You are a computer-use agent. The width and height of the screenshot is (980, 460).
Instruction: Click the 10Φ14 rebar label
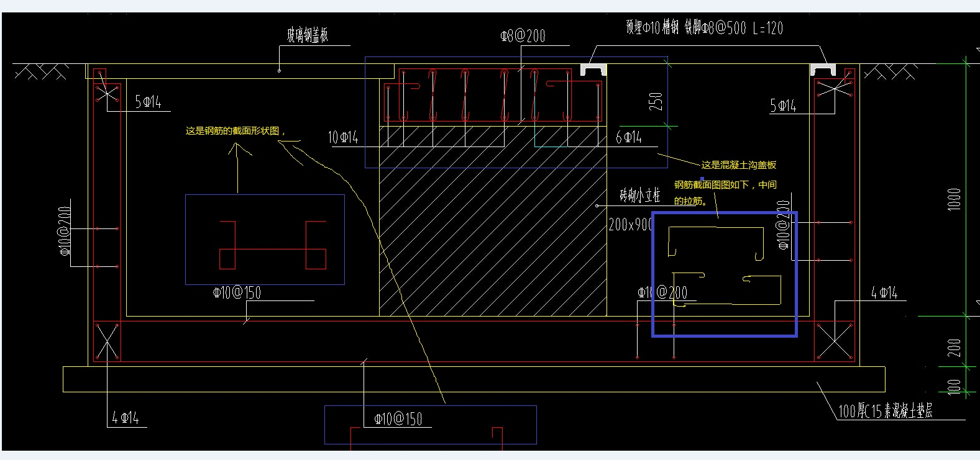[343, 137]
